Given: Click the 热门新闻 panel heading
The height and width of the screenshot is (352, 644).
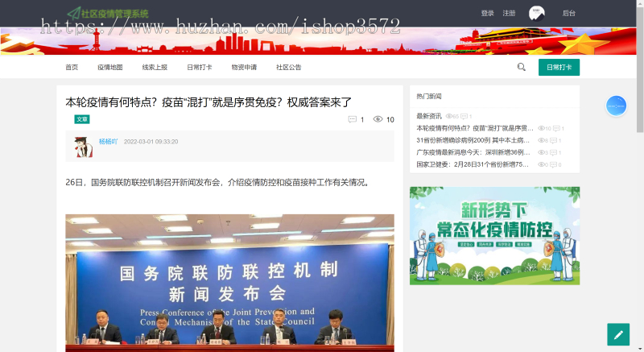Looking at the screenshot, I should coord(429,96).
